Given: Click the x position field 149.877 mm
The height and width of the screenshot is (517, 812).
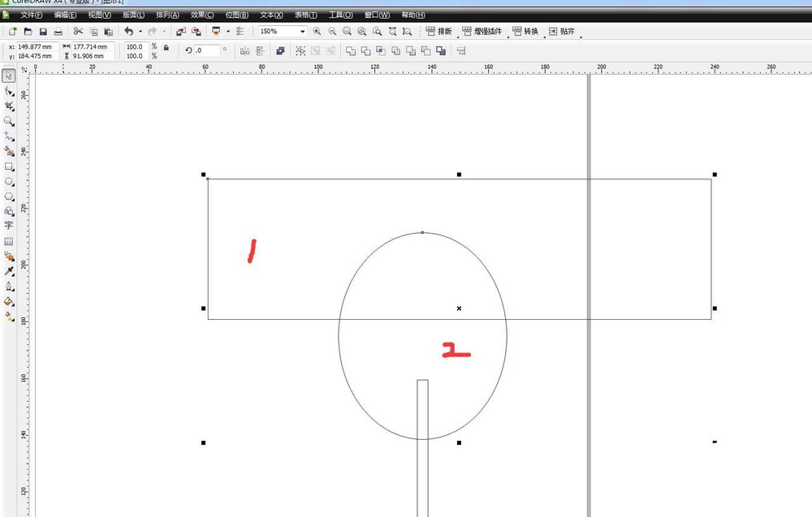Looking at the screenshot, I should click(37, 46).
